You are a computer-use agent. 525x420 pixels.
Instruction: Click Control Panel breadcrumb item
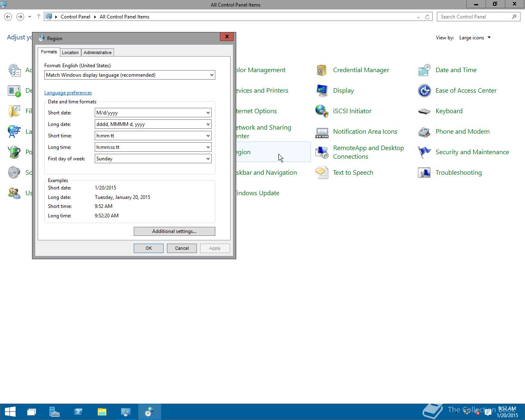75,17
